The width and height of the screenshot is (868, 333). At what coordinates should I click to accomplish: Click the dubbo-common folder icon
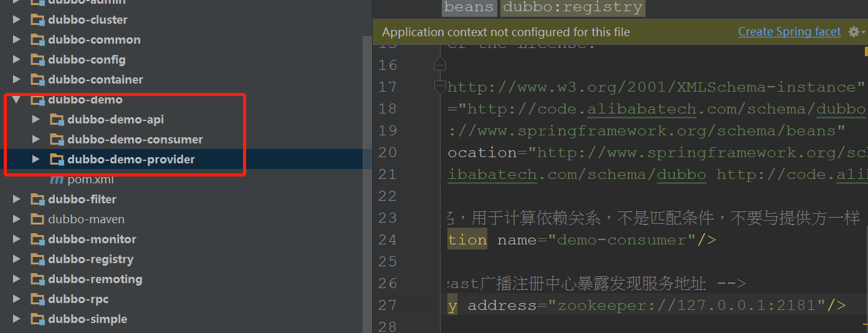coord(38,40)
